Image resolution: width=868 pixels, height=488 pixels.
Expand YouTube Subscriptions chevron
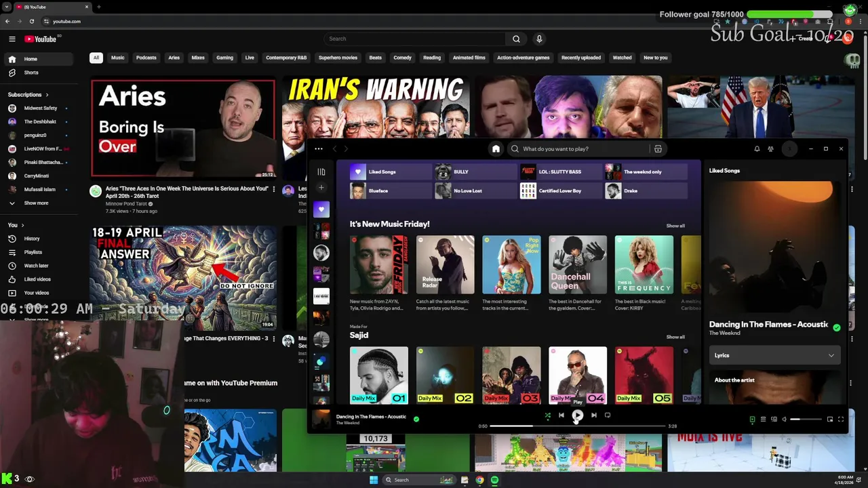click(x=47, y=95)
